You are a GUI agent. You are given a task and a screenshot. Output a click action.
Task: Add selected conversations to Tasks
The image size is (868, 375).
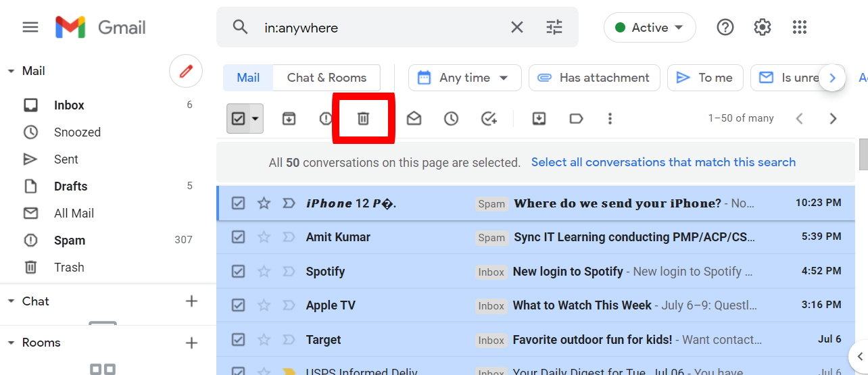coord(489,119)
